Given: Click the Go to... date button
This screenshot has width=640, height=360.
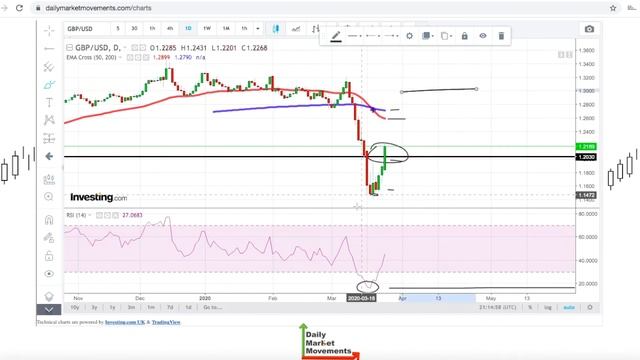Looking at the screenshot, I should (213, 307).
